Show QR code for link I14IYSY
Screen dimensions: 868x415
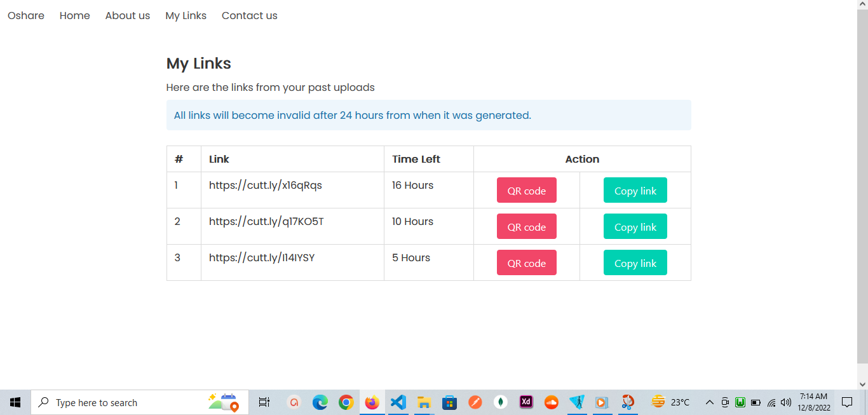pyautogui.click(x=527, y=262)
